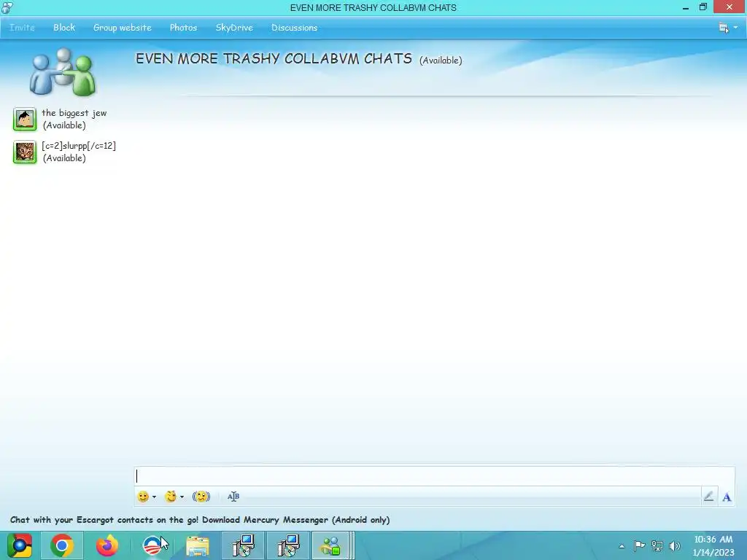Minimize the chat window
This screenshot has width=747, height=560.
point(686,7)
